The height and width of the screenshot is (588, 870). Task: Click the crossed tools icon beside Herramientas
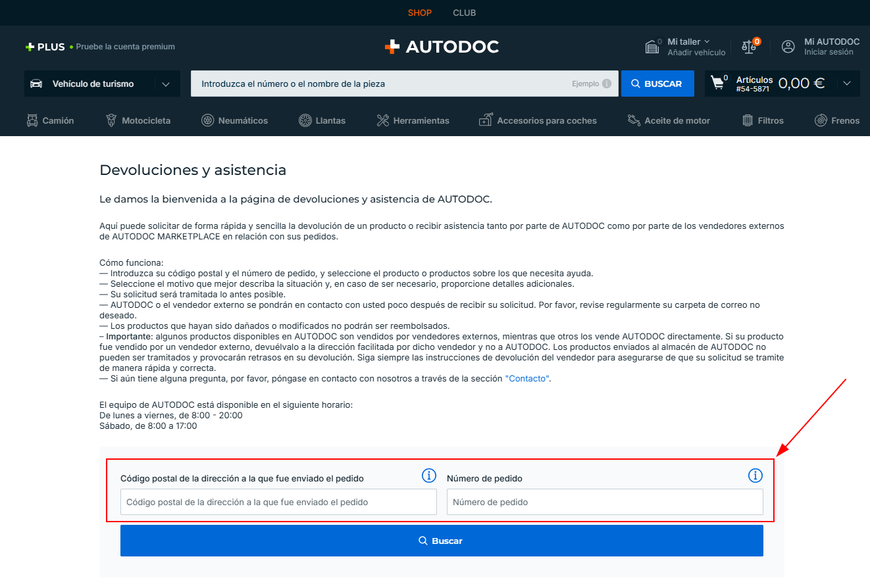[383, 120]
